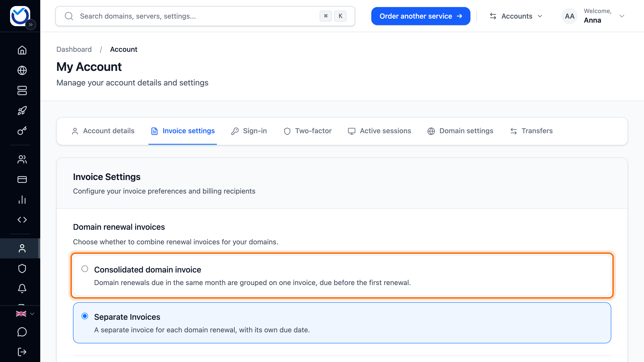Switch to Two-factor tab
The width and height of the screenshot is (644, 362).
[308, 131]
